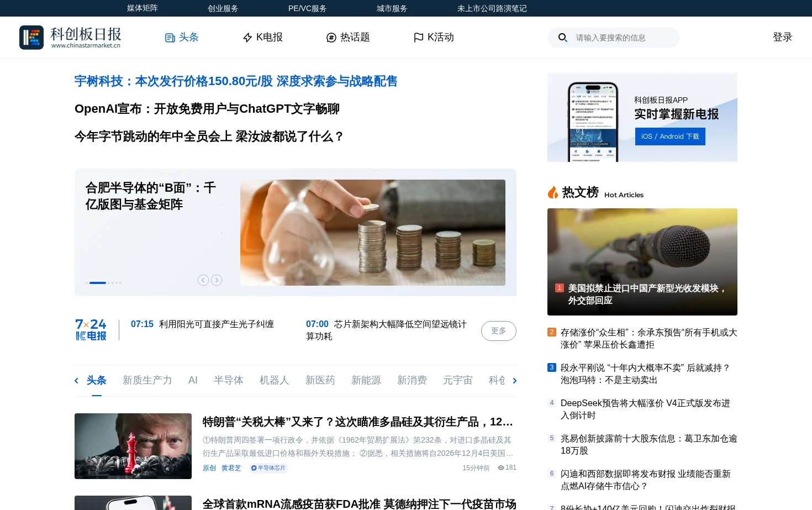Click the next slide arrow in carousel
The height and width of the screenshot is (510, 812).
pos(217,280)
